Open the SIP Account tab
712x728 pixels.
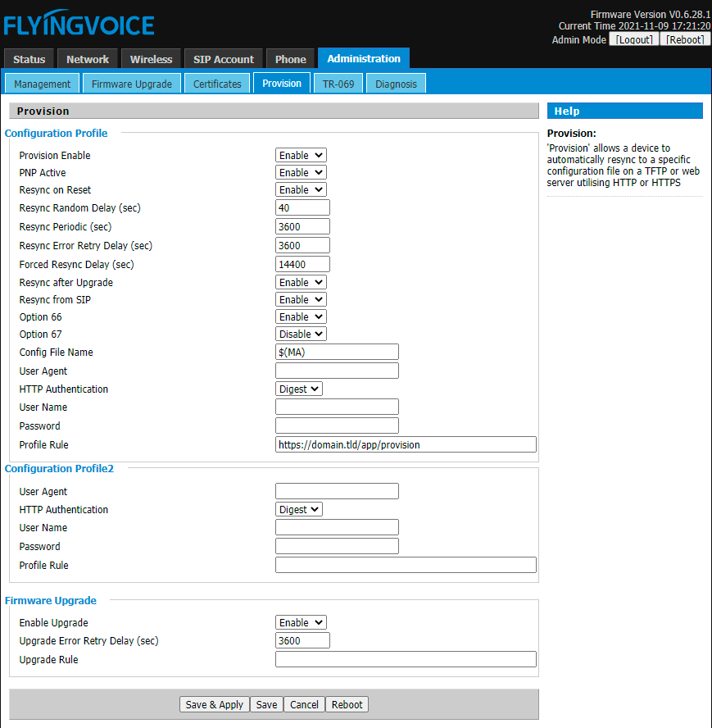[224, 59]
